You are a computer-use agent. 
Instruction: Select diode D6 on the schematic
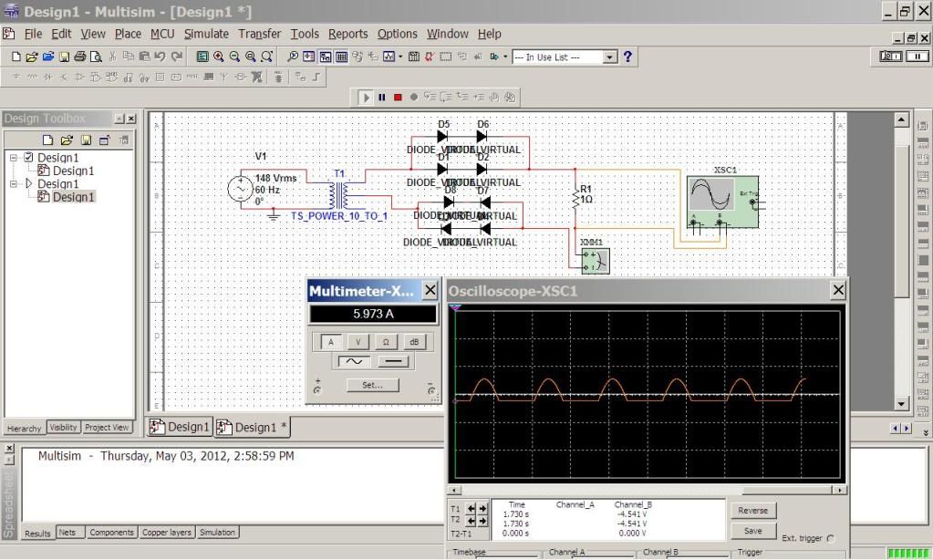point(482,136)
